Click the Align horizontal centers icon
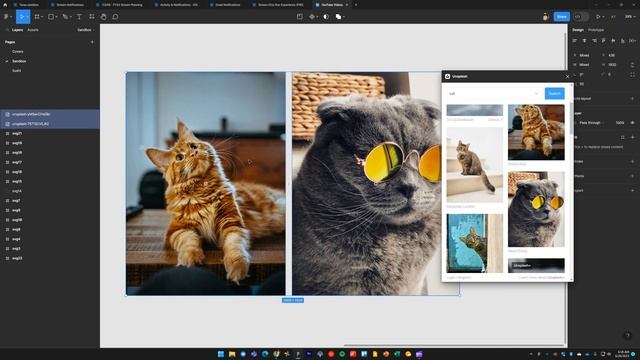 click(584, 40)
